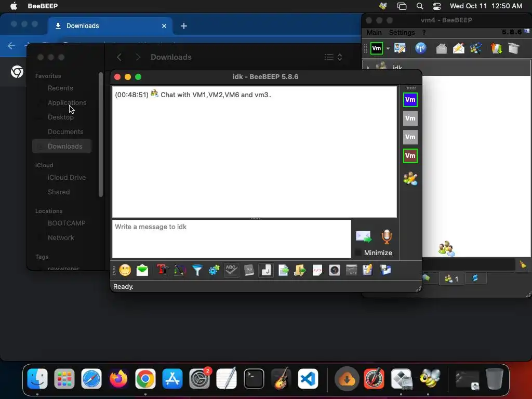
Task: Click the blue broadcast antenna icon
Action: pyautogui.click(x=421, y=48)
